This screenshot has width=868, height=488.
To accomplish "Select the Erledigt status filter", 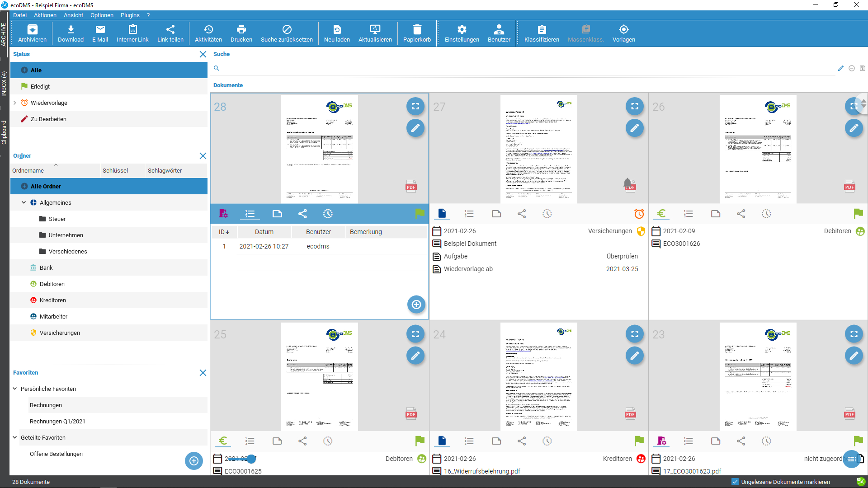I will [x=40, y=86].
